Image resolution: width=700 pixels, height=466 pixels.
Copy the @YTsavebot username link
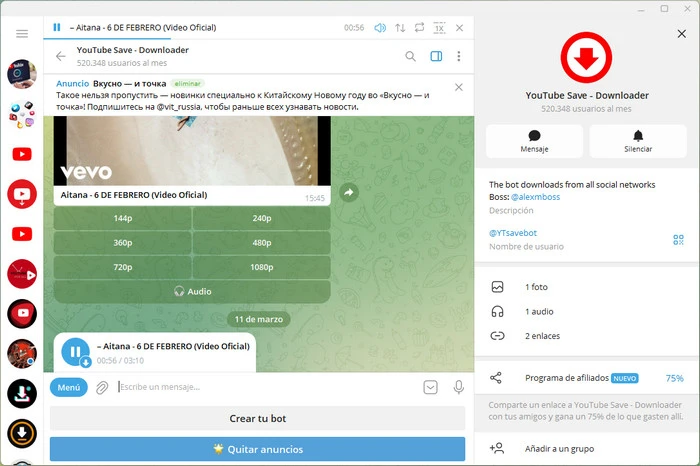point(513,233)
